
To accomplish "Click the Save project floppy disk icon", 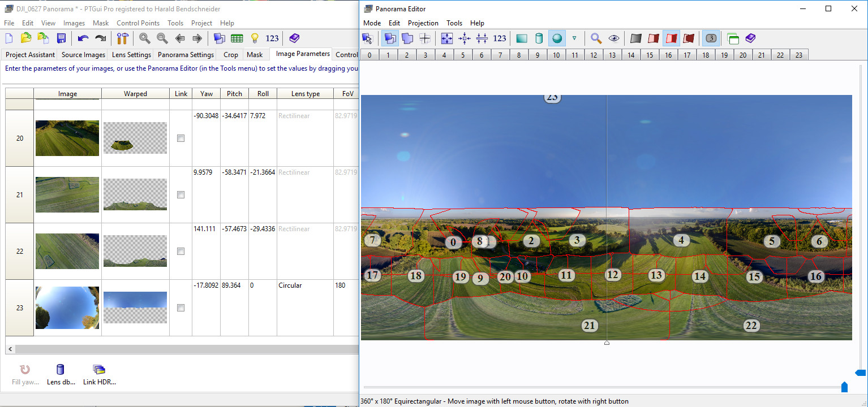I will coord(61,38).
